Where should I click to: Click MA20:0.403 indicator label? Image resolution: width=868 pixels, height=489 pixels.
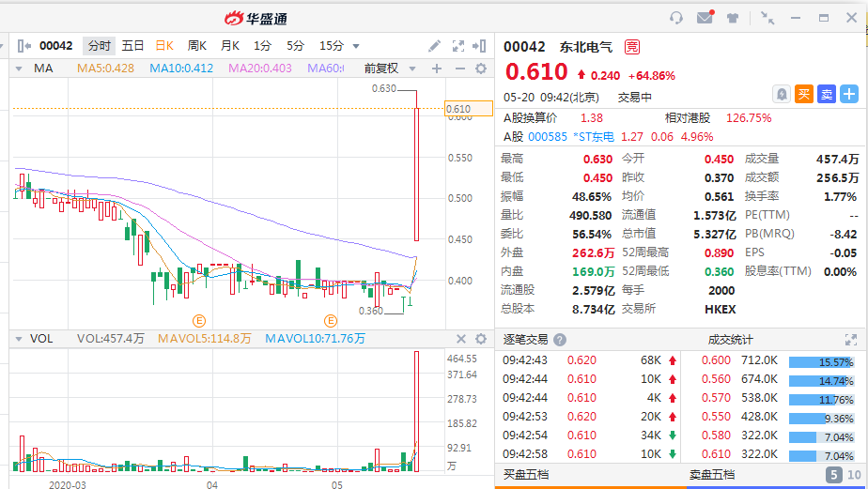click(x=259, y=69)
